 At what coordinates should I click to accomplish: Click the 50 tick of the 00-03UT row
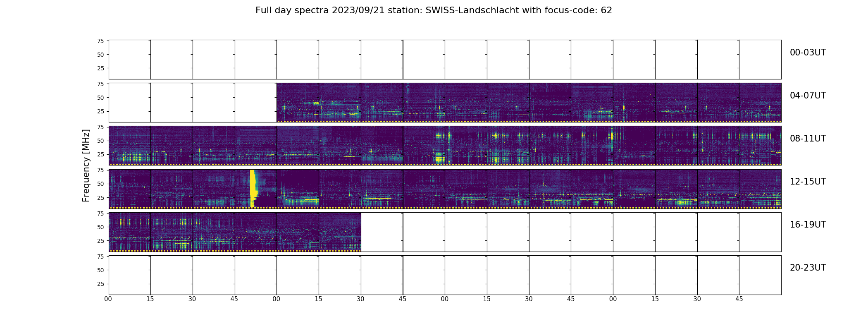click(x=100, y=55)
